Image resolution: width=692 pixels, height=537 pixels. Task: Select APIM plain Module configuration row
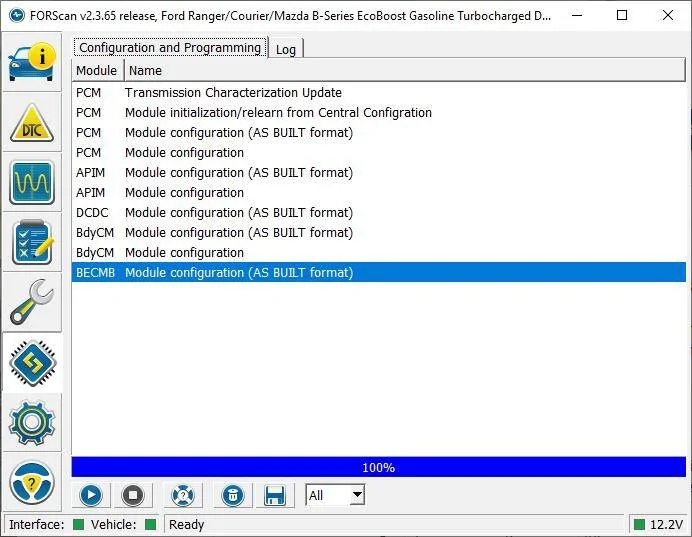click(x=379, y=192)
